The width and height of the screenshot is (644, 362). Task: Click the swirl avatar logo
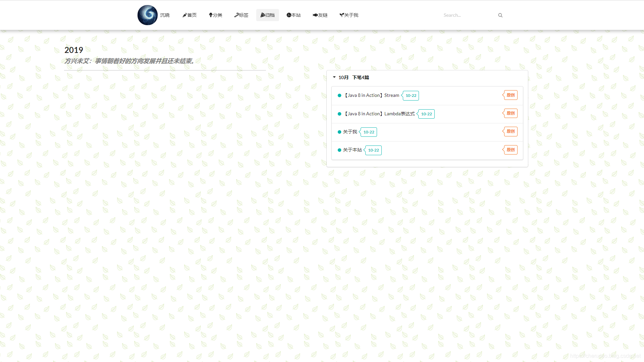coord(147,15)
